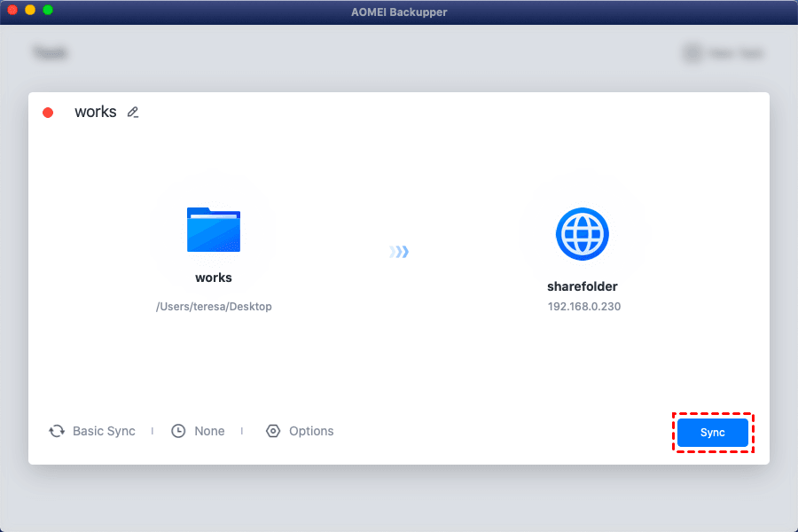Click the green macOS fullscreen button
The height and width of the screenshot is (532, 798).
pyautogui.click(x=48, y=10)
